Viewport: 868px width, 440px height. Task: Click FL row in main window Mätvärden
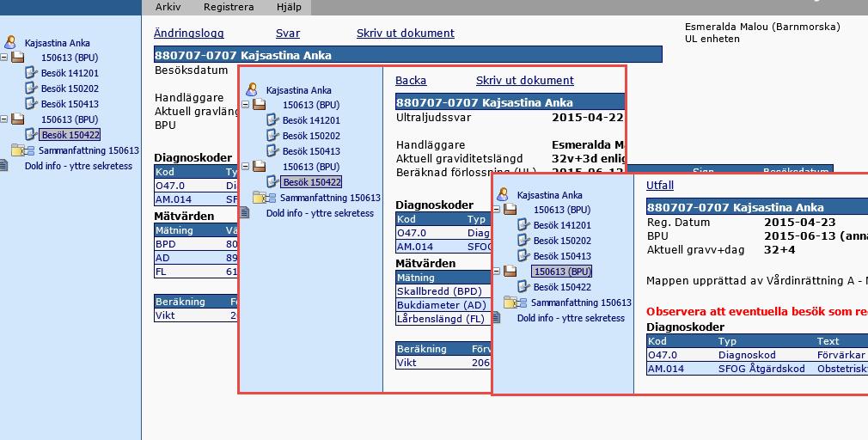(196, 272)
